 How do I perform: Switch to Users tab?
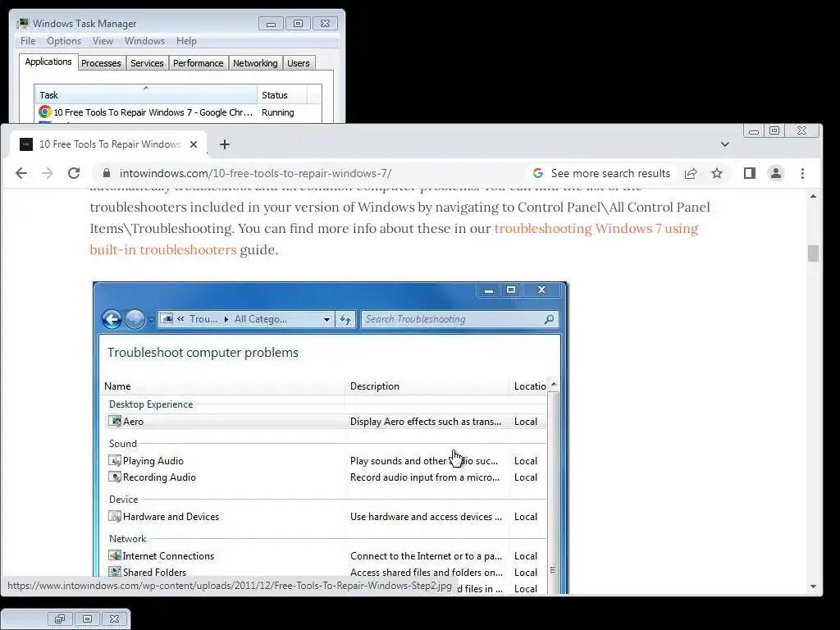(299, 63)
